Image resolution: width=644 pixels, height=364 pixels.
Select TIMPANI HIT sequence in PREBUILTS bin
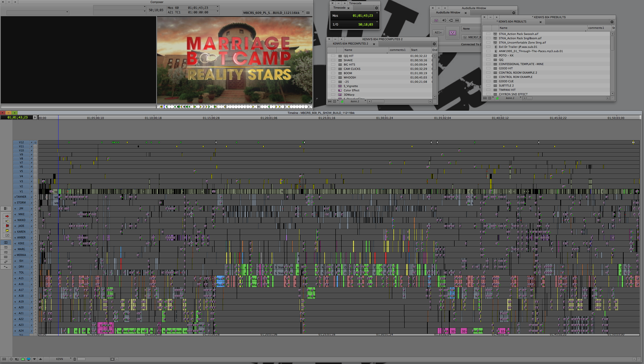click(507, 90)
